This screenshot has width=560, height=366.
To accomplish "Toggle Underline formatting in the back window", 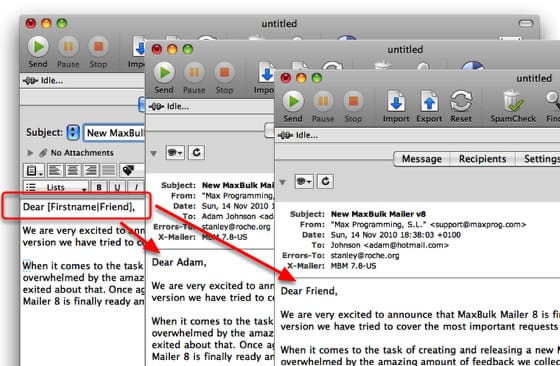I will click(x=117, y=187).
